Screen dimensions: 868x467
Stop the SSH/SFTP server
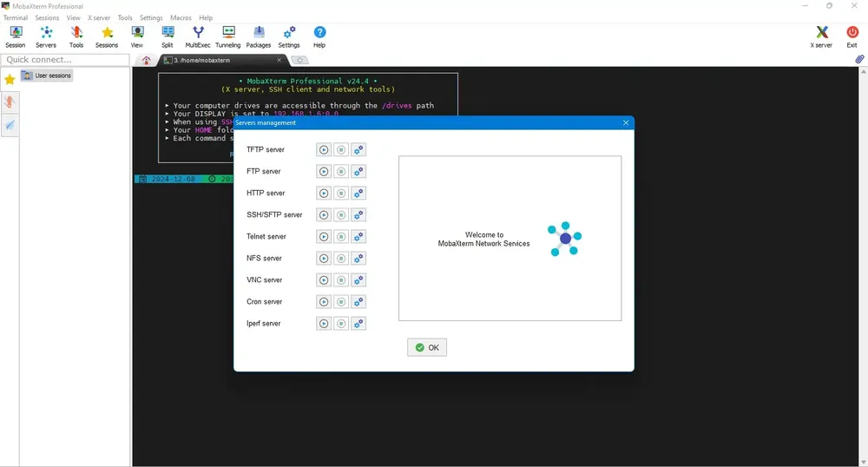[x=341, y=214]
